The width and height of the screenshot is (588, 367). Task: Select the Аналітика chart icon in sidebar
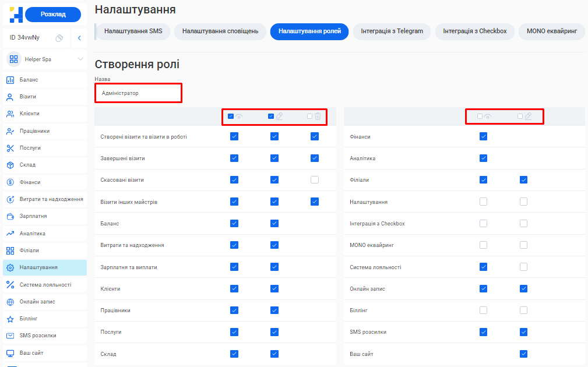[10, 233]
